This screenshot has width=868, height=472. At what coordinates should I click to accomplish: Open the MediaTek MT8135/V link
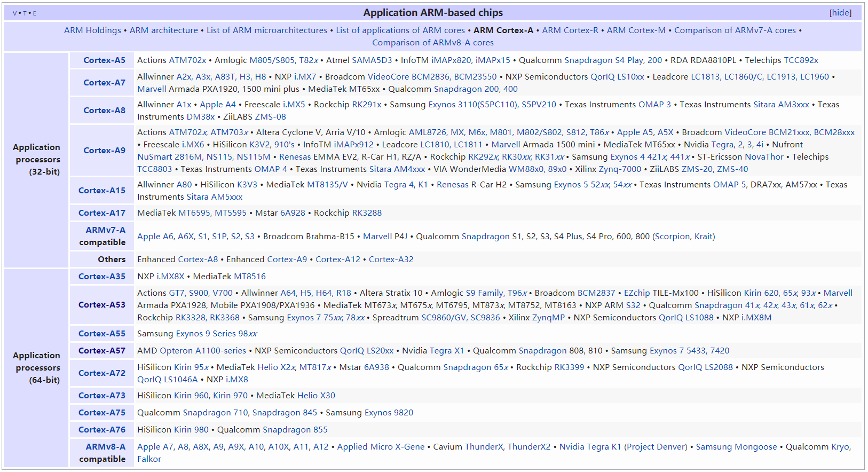tap(327, 185)
